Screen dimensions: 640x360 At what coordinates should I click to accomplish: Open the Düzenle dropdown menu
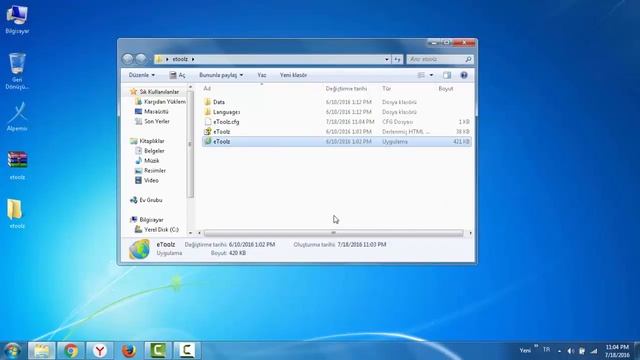pos(142,75)
